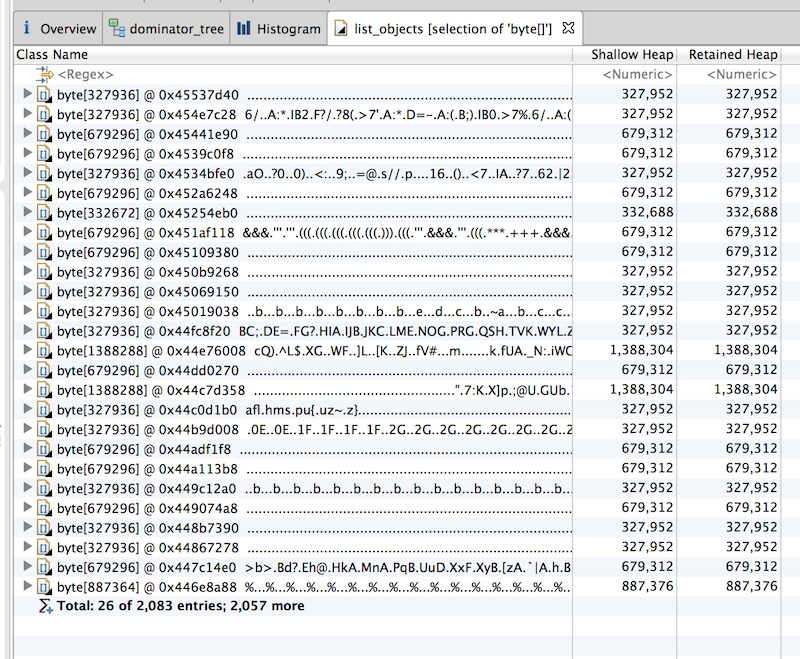Select row byte[327936] @ 0x44b9d008

tap(397, 429)
